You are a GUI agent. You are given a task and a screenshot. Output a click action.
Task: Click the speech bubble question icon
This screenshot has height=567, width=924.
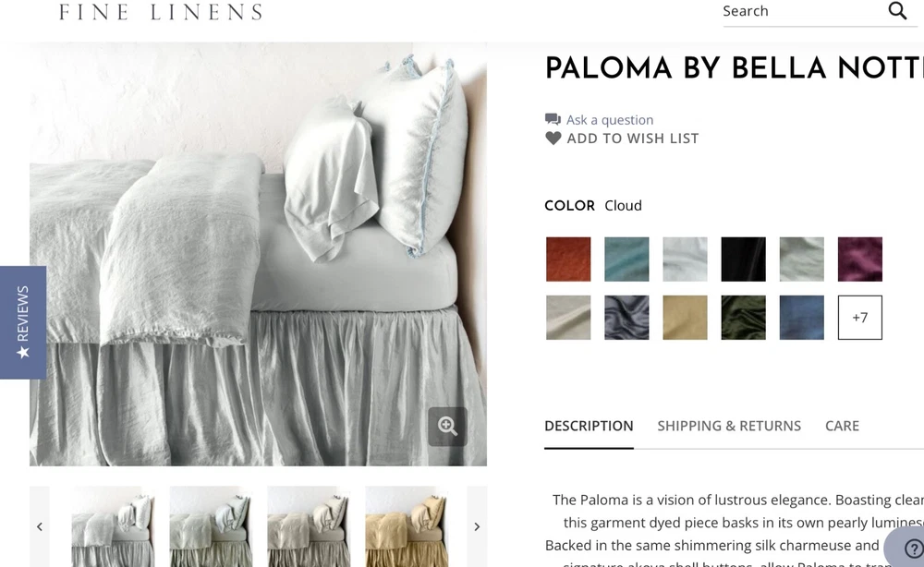[x=553, y=119]
